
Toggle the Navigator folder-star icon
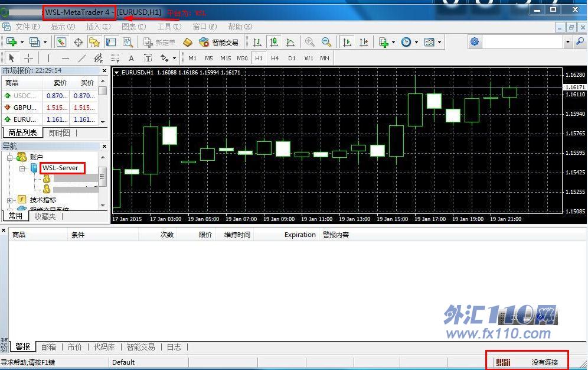94,42
